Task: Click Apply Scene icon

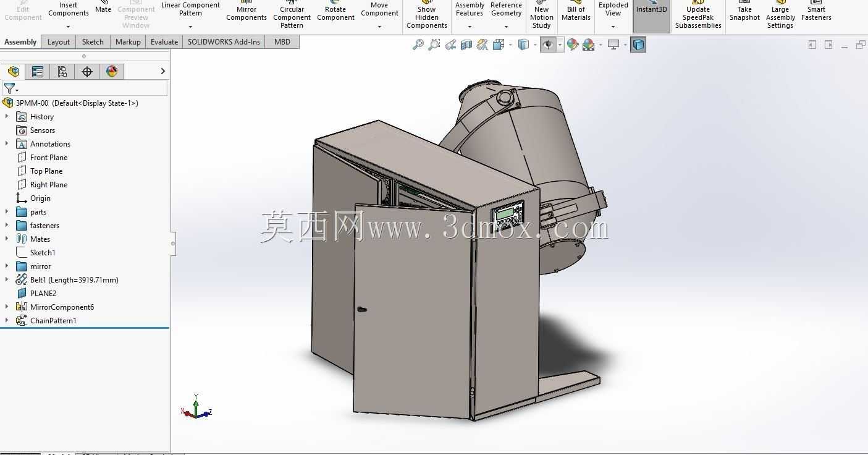Action: pyautogui.click(x=588, y=45)
